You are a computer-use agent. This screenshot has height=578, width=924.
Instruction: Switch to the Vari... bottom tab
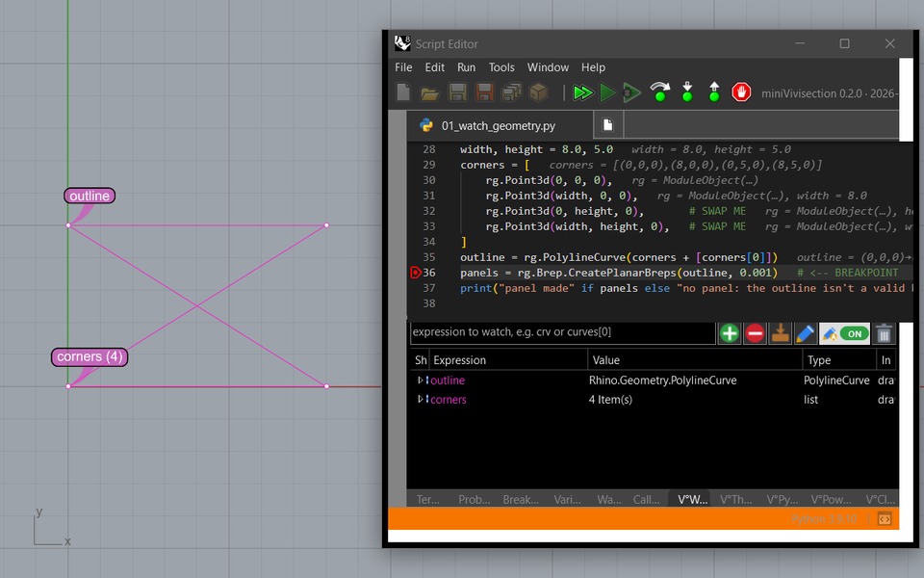[568, 500]
